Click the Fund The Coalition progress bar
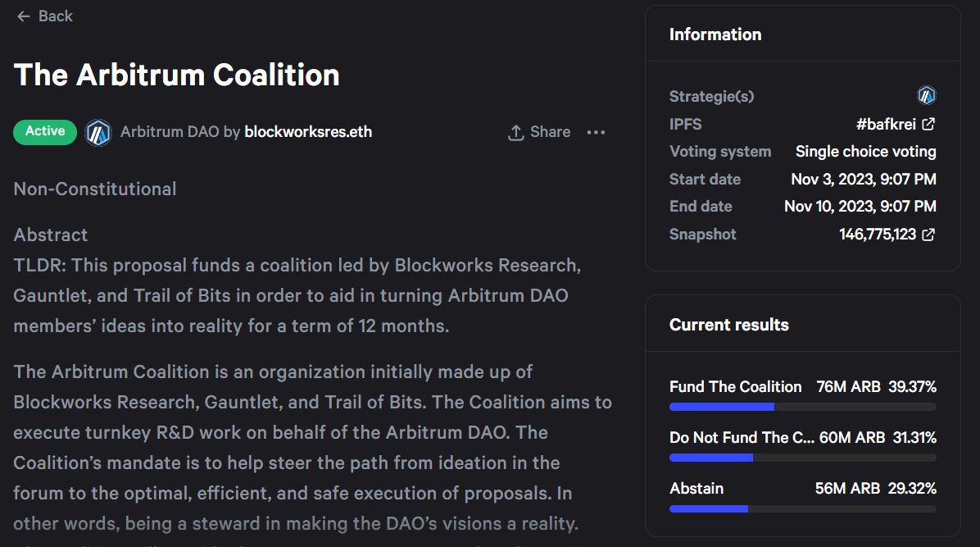Screen dimensions: 980x547 [x=802, y=407]
